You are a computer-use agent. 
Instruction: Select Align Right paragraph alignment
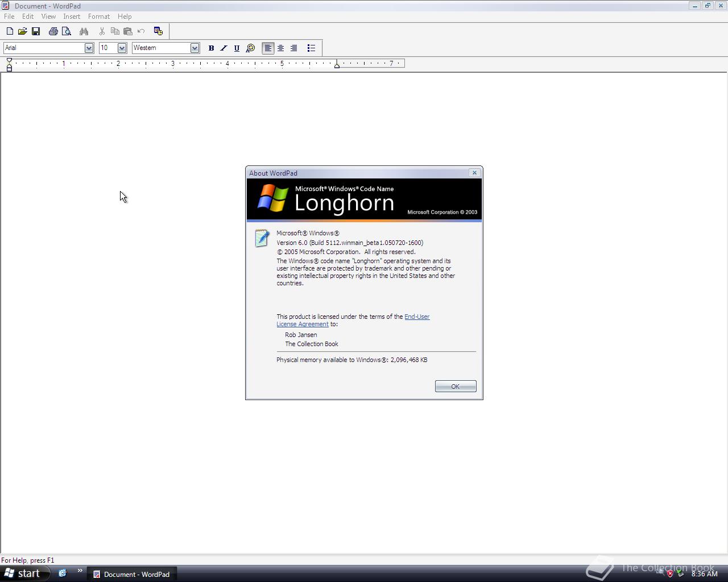pos(293,48)
